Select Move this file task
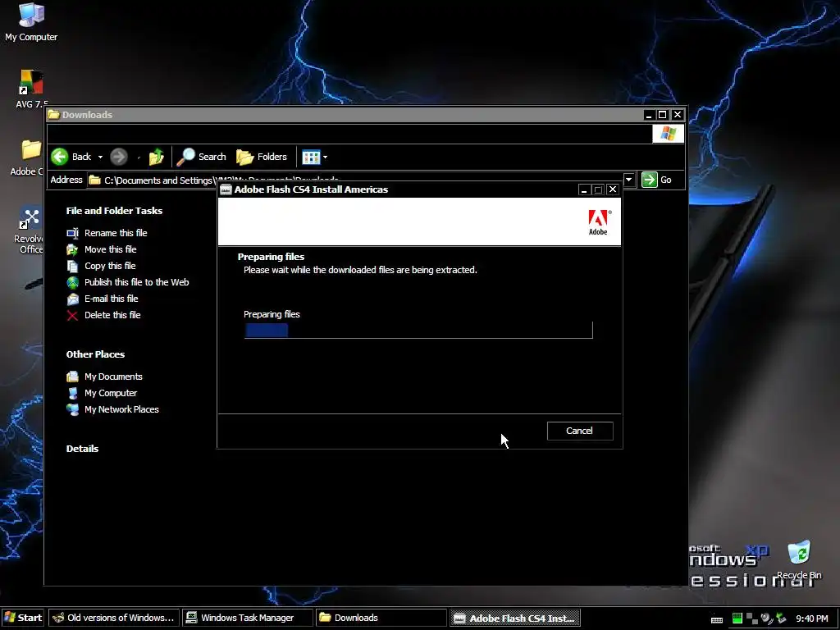 coord(111,249)
